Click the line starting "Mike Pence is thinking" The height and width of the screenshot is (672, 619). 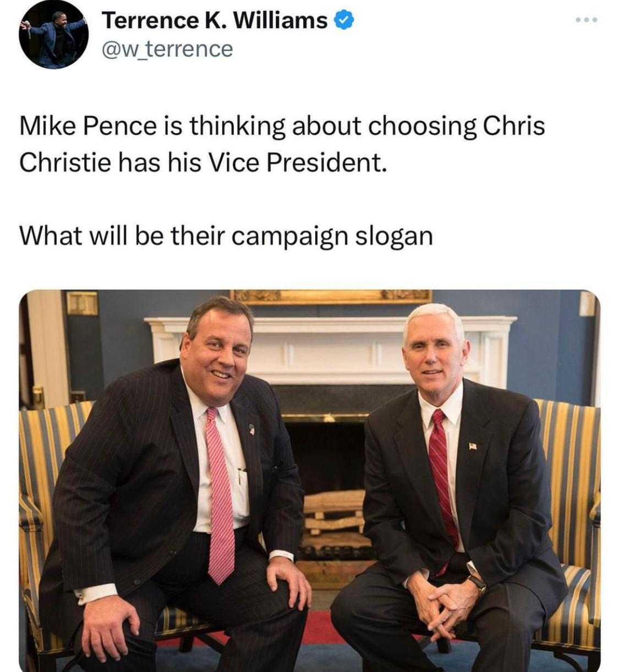pyautogui.click(x=282, y=126)
